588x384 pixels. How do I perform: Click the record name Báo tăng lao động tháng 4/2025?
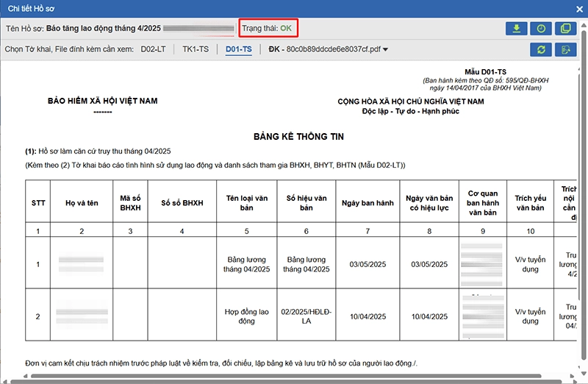point(101,29)
